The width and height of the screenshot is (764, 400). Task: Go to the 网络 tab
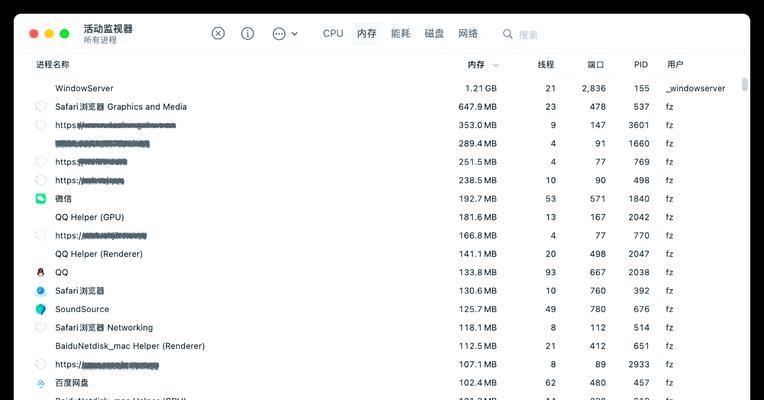pos(468,34)
